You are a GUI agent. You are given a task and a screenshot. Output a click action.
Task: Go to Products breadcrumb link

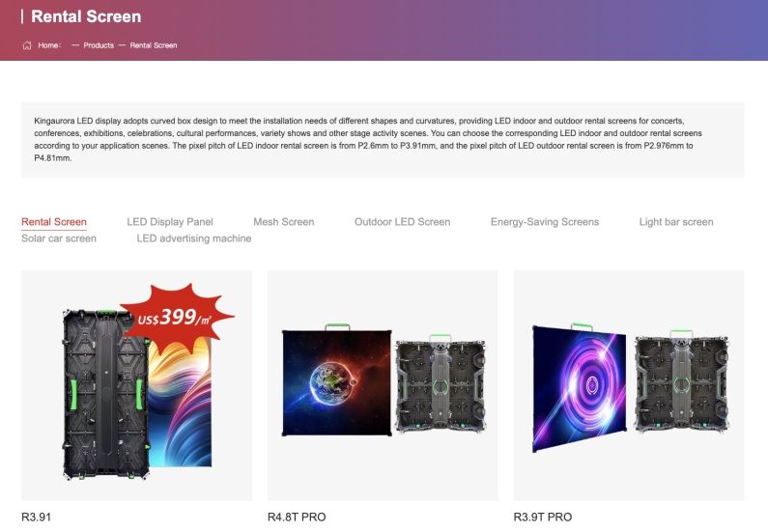(99, 45)
